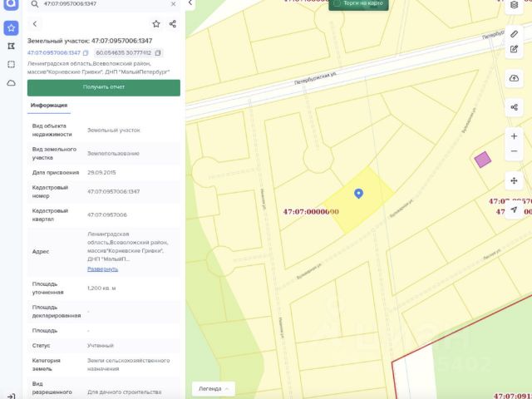
Task: Click the search field with cadastral number
Action: click(103, 4)
